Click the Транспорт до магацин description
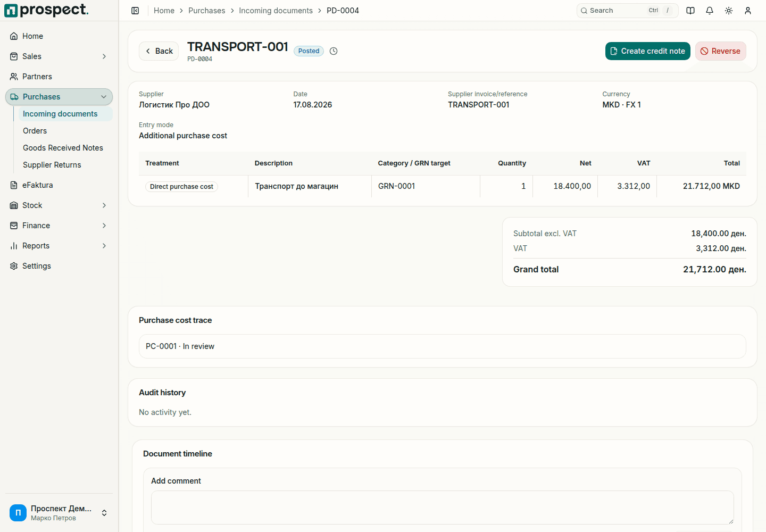766x532 pixels. click(x=297, y=186)
